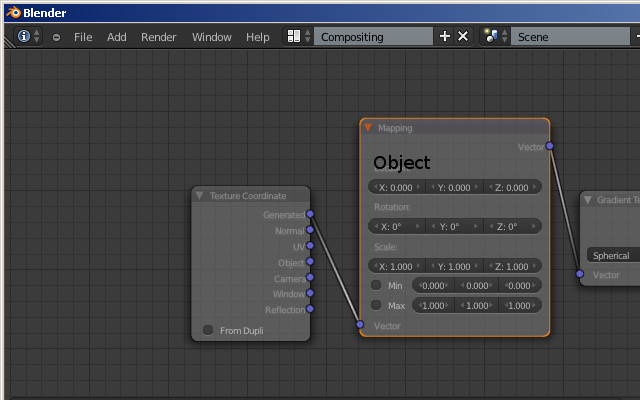Select the Mapping node title
Screen dimensions: 640x400
(395, 128)
